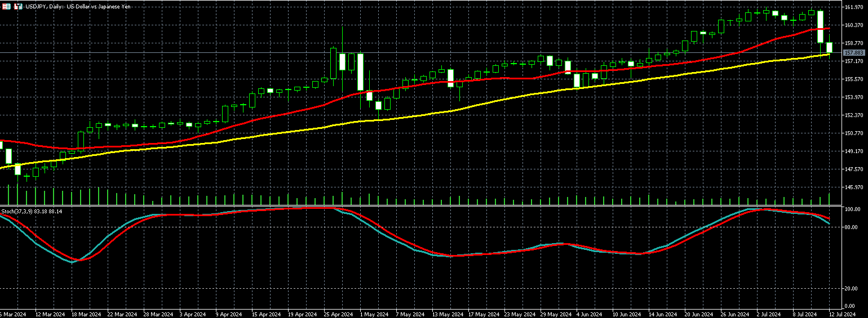The image size is (868, 318).
Task: Click the Depth of Market icon at top-left
Action: tap(6, 7)
